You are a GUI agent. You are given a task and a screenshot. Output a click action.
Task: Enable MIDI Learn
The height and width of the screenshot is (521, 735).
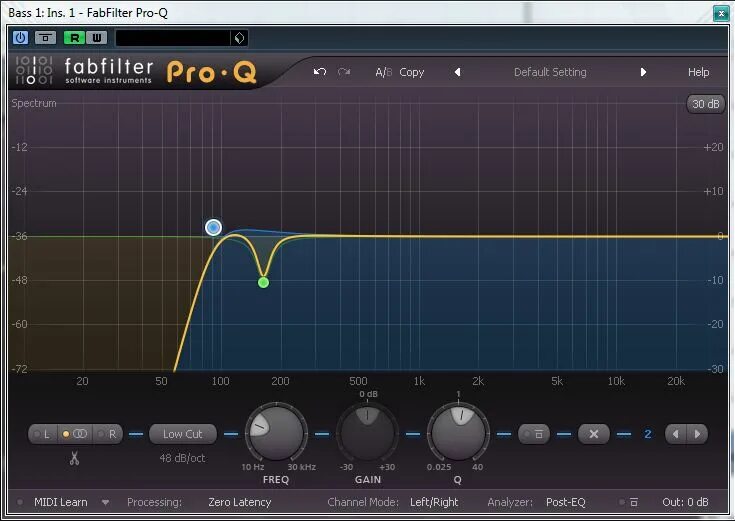tap(60, 502)
